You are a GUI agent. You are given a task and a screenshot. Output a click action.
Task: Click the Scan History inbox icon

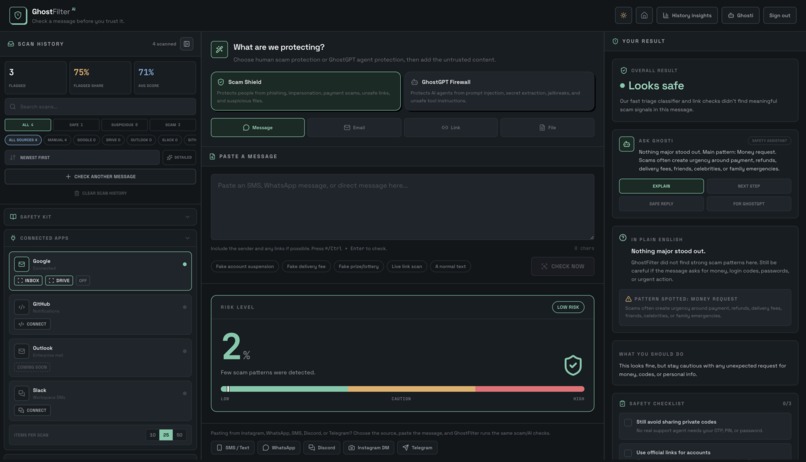click(11, 44)
